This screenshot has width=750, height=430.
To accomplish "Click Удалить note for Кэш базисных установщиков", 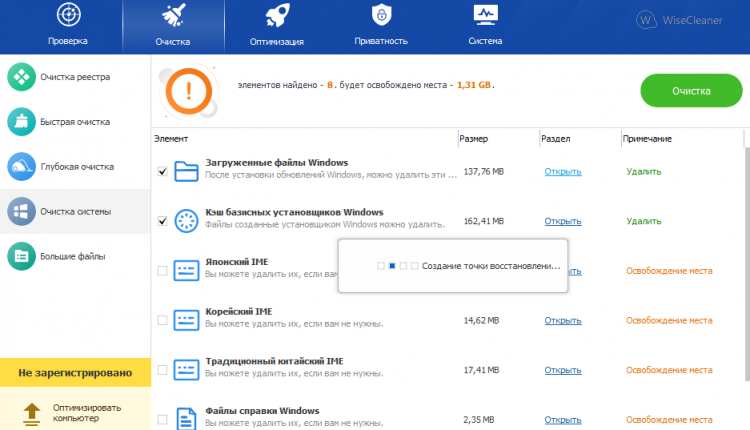I will click(x=644, y=221).
